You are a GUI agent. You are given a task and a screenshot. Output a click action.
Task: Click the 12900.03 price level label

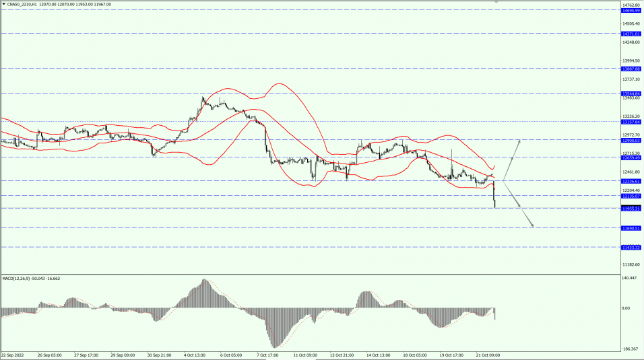point(631,141)
